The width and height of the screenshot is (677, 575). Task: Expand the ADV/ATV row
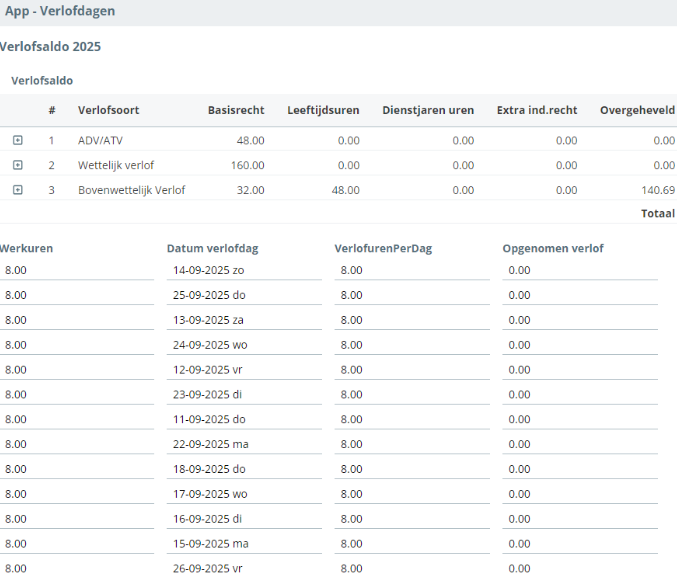coord(17,141)
